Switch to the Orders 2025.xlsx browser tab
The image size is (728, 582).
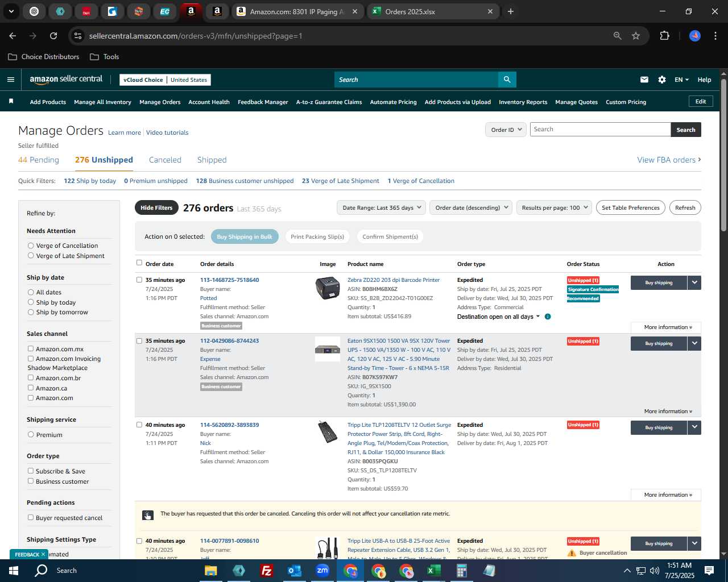tap(432, 11)
